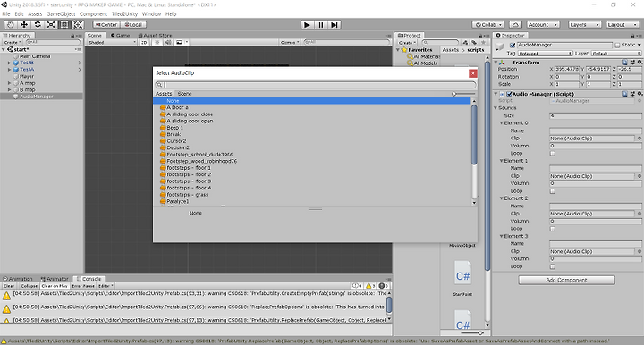
Task: Select the combined Transform tool
Action: (x=78, y=25)
